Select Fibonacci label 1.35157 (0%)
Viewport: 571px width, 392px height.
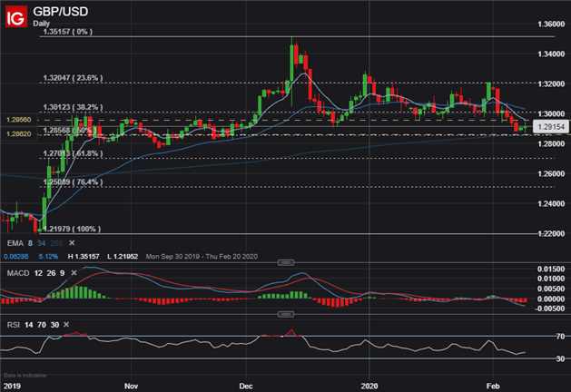pos(68,32)
